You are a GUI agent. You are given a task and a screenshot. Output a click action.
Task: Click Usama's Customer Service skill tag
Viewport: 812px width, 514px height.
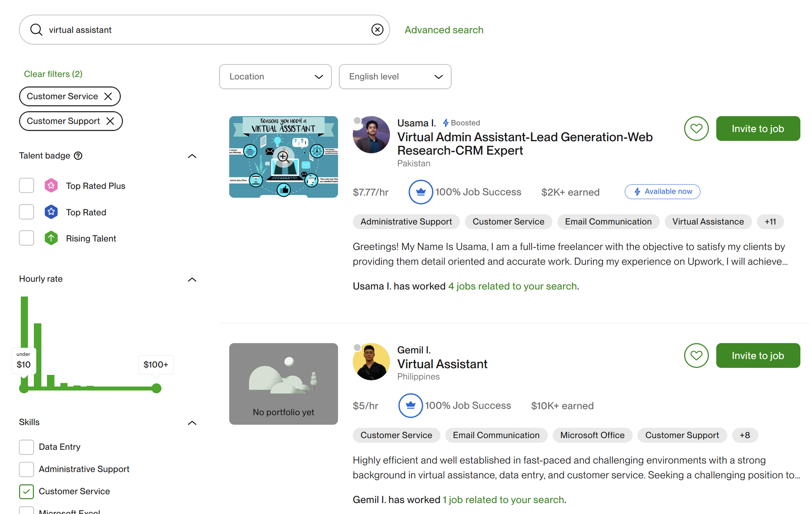[x=508, y=221]
